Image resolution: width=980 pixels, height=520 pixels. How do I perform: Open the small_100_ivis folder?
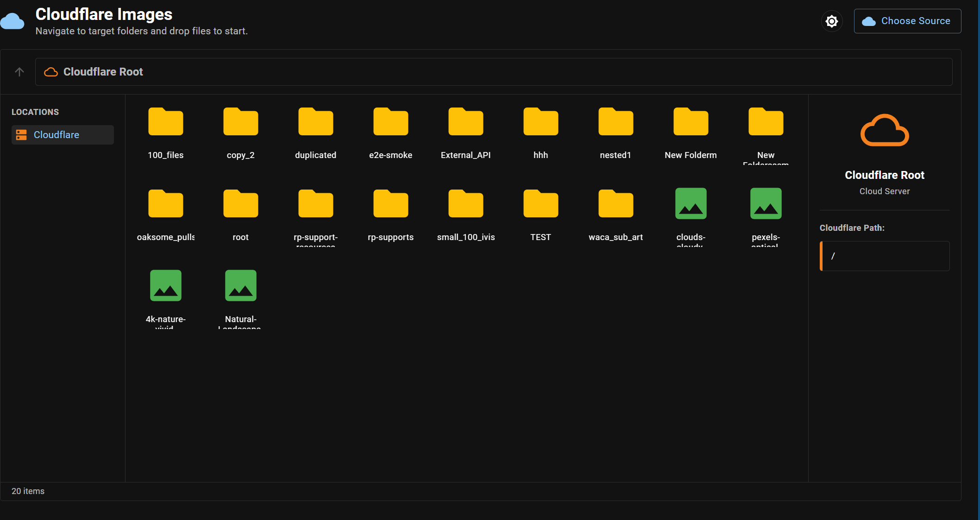click(465, 215)
